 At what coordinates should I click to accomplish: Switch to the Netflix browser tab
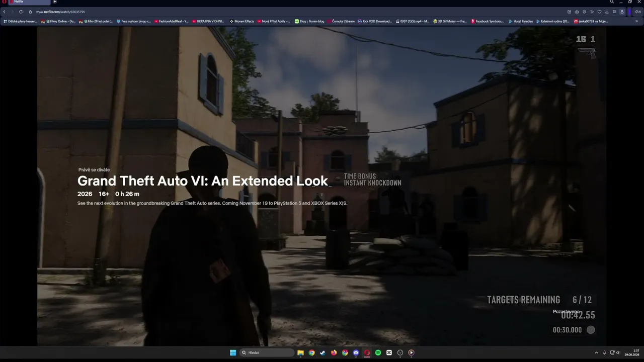coord(30,2)
